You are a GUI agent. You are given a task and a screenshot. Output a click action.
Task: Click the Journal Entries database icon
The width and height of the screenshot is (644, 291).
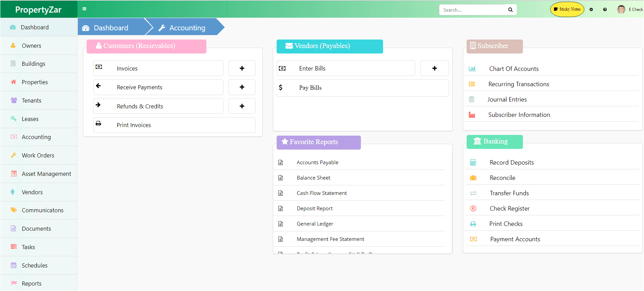[471, 99]
